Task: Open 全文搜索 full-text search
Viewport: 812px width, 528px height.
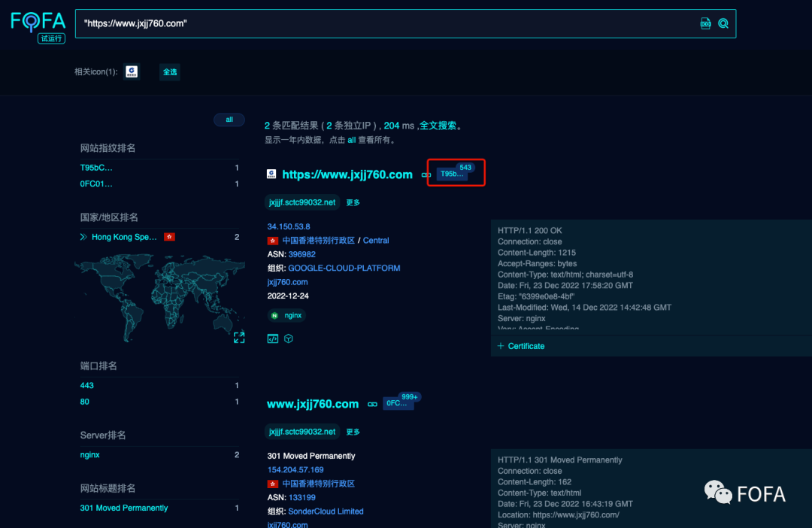Action: [x=438, y=126]
